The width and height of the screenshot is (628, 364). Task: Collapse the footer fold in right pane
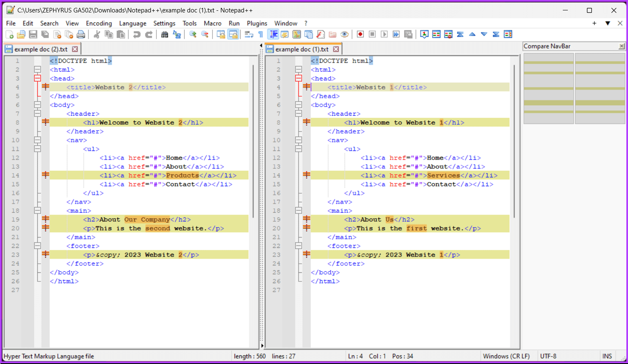point(298,246)
